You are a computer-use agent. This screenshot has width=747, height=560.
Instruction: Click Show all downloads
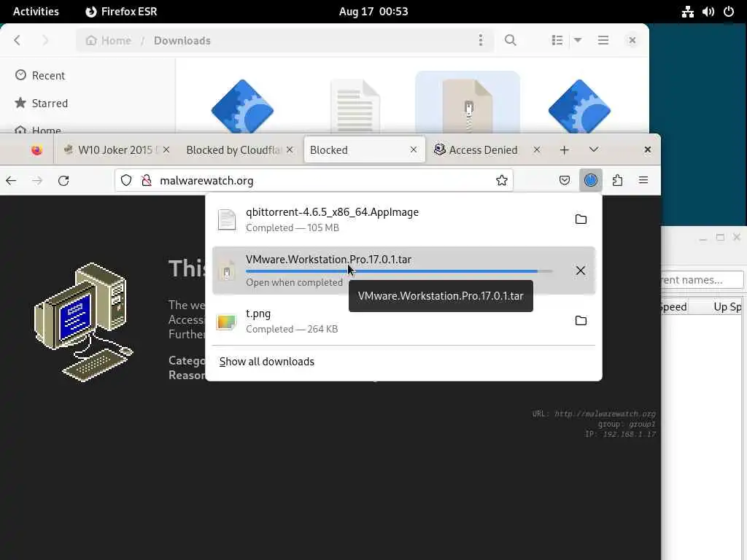coord(267,362)
